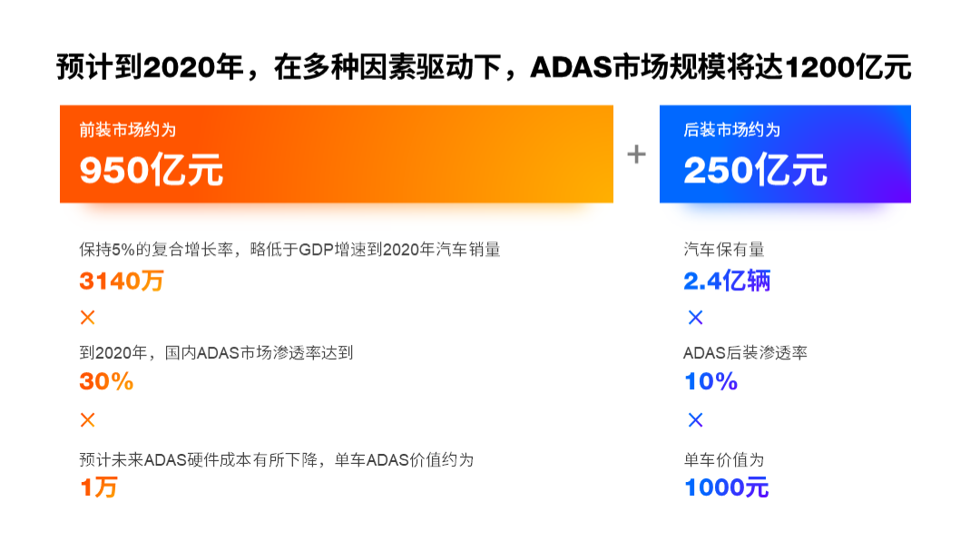Screen dimensions: 980x551
Task: Click the blue 10% figure
Action: click(x=710, y=381)
